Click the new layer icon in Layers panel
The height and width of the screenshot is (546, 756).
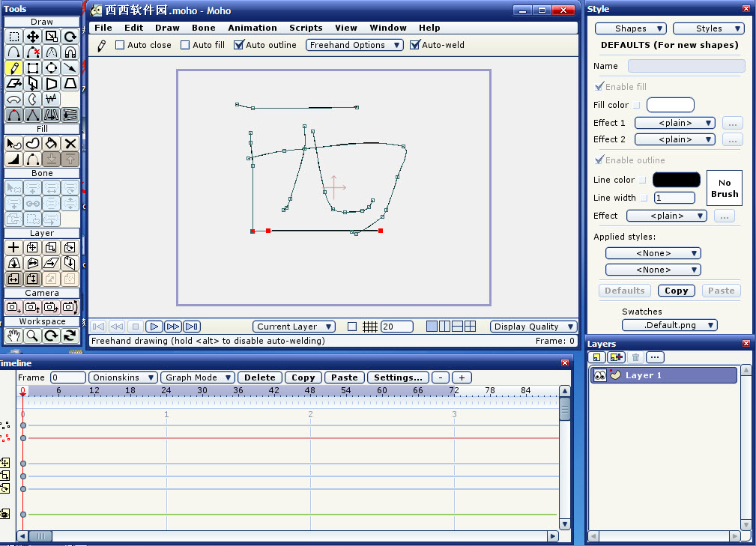point(598,358)
